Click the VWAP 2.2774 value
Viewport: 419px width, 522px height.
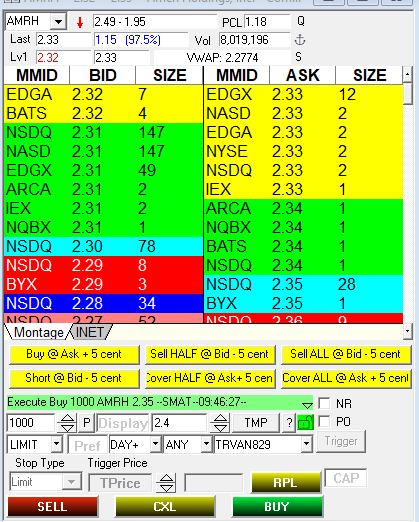(222, 58)
